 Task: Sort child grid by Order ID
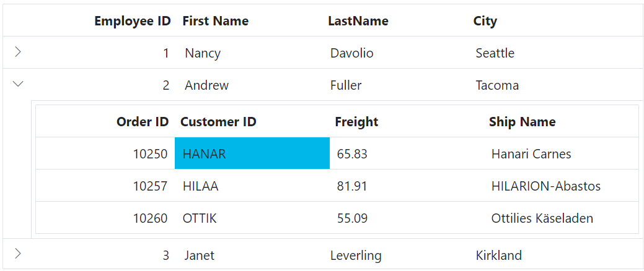pos(143,122)
